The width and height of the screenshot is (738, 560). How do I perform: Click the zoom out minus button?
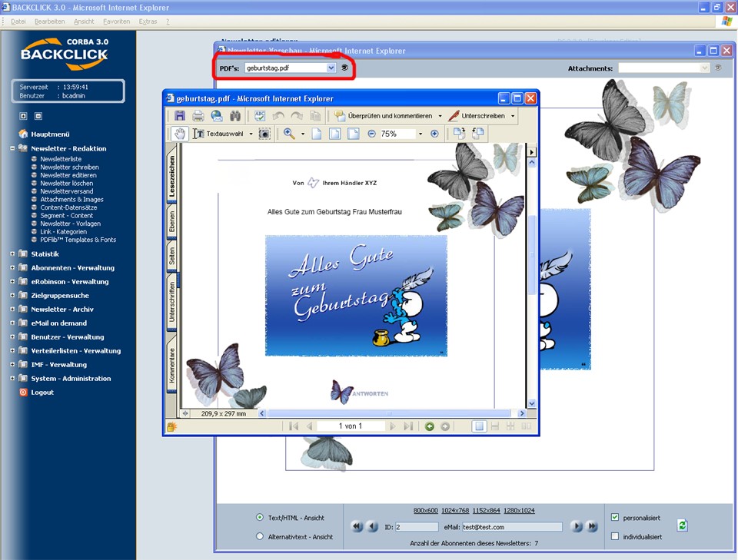(x=371, y=134)
